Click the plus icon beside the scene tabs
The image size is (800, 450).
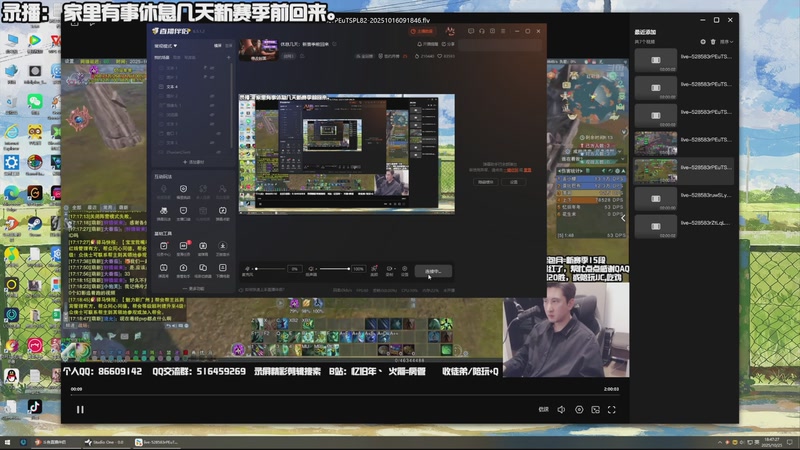(x=228, y=57)
